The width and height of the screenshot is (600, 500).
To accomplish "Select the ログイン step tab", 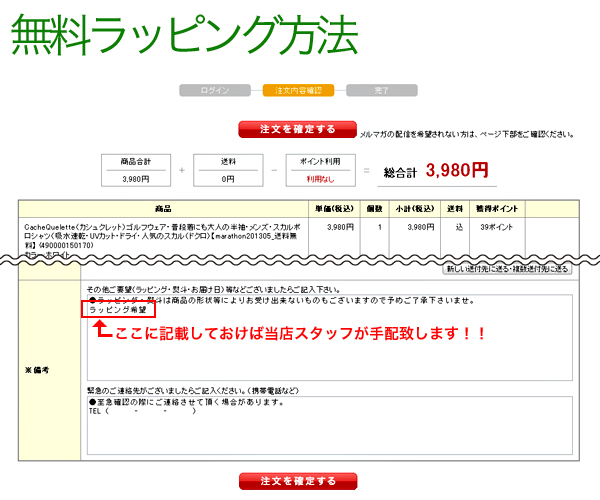I will pos(214,91).
